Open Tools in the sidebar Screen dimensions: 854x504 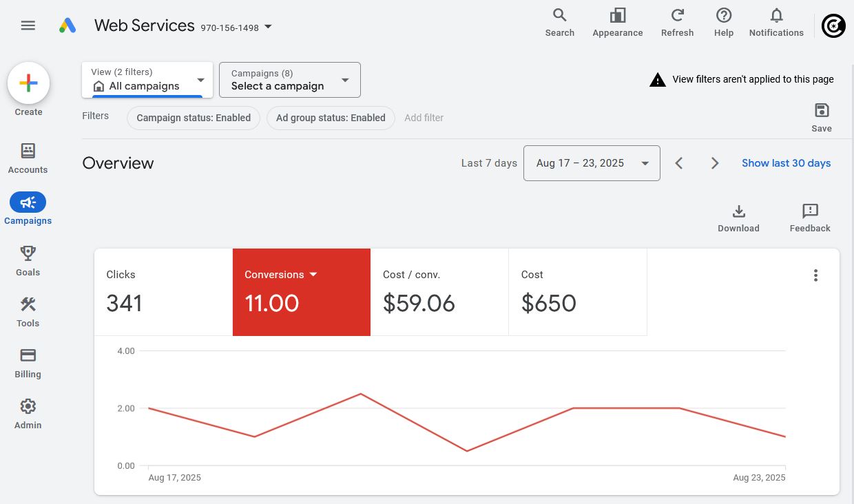pyautogui.click(x=28, y=312)
